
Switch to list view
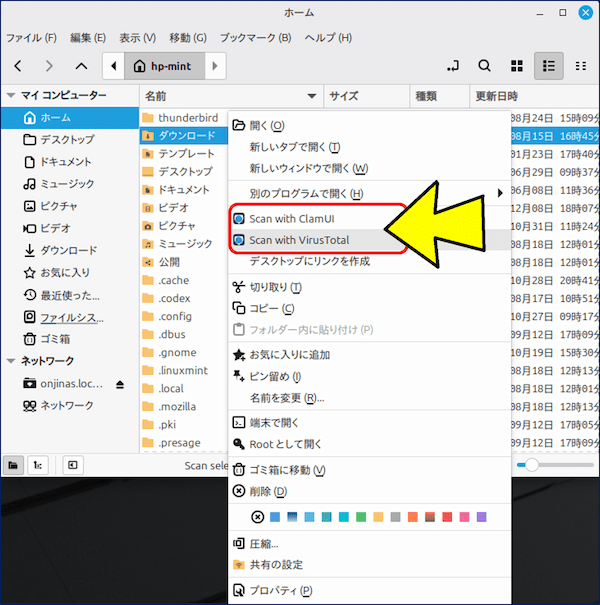[549, 66]
